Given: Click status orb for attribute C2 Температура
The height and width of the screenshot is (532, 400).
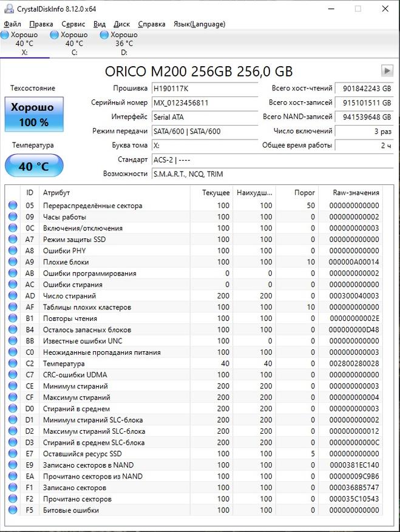Looking at the screenshot, I should point(13,363).
